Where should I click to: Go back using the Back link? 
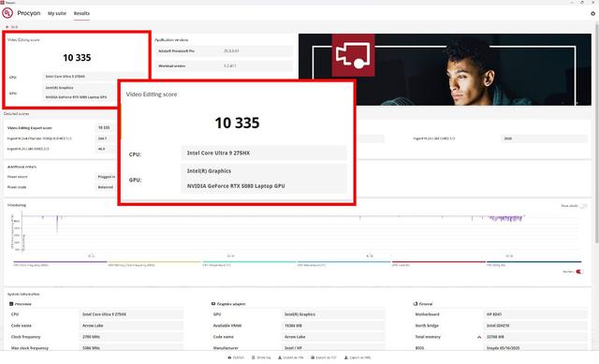(x=12, y=27)
